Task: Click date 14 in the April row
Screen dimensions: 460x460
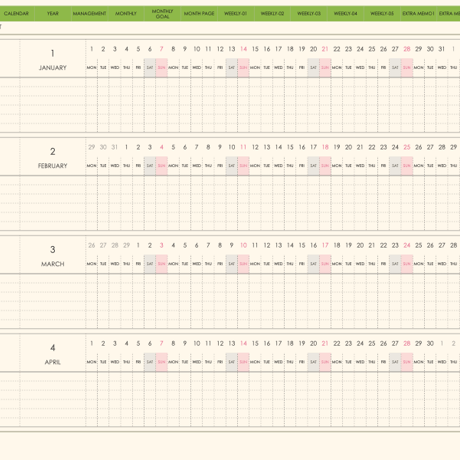Action: click(244, 343)
